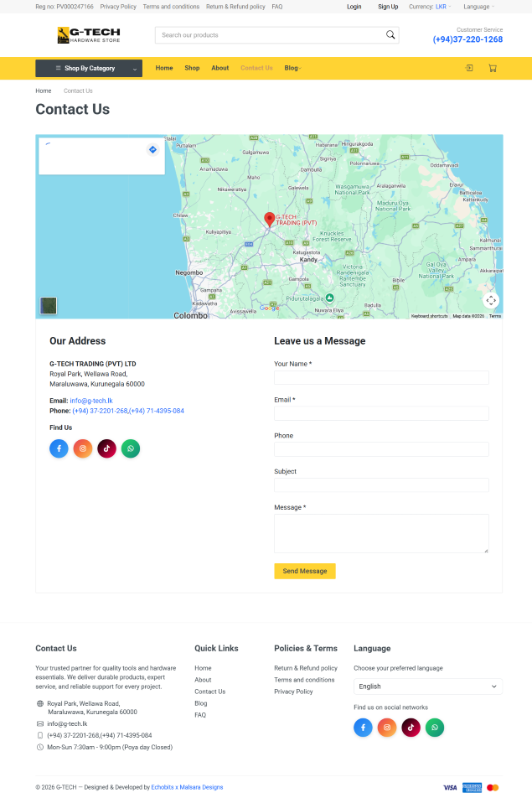
Task: Open the Currency LKR dropdown
Action: (441, 7)
